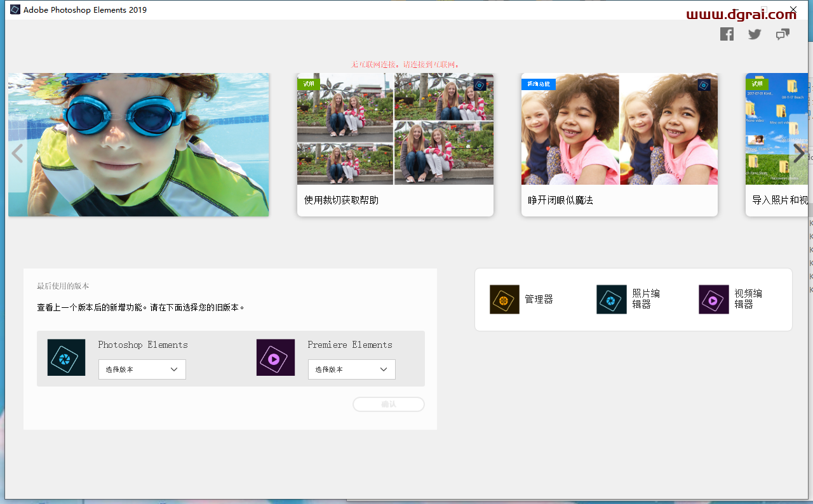Viewport: 813px width, 504px height.
Task: Launch the Organizer (管理器) icon
Action: [504, 299]
